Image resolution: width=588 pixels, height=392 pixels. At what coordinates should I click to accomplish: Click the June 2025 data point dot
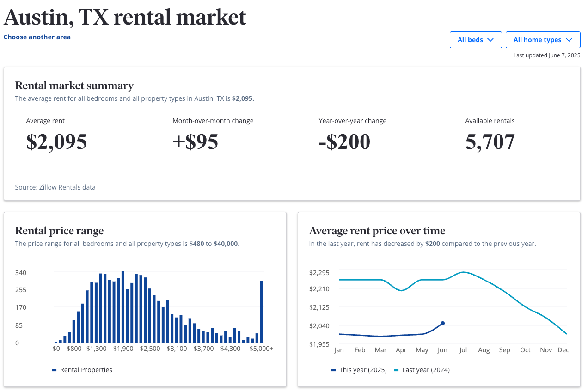442,323
